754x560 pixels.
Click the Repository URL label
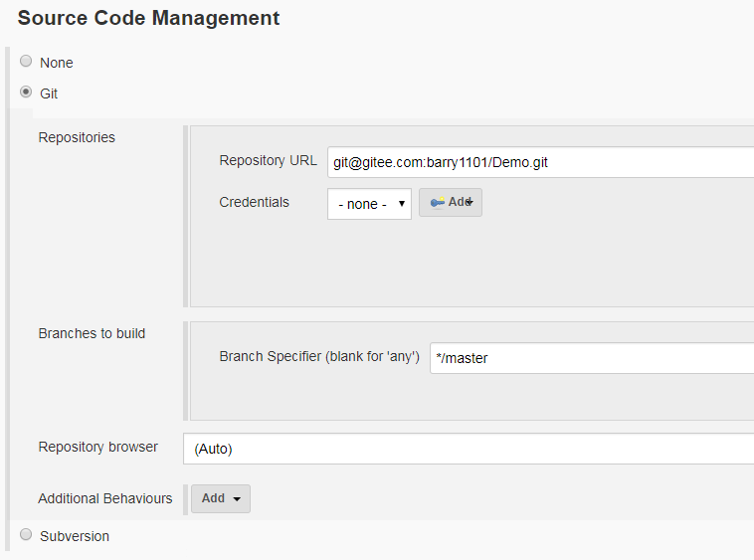point(268,160)
